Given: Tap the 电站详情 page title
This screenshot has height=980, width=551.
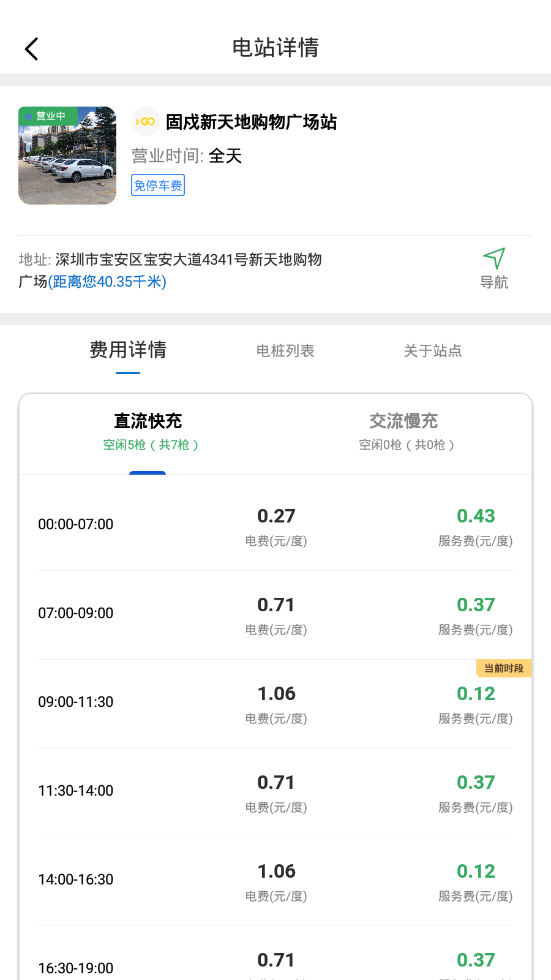Looking at the screenshot, I should coord(275,48).
